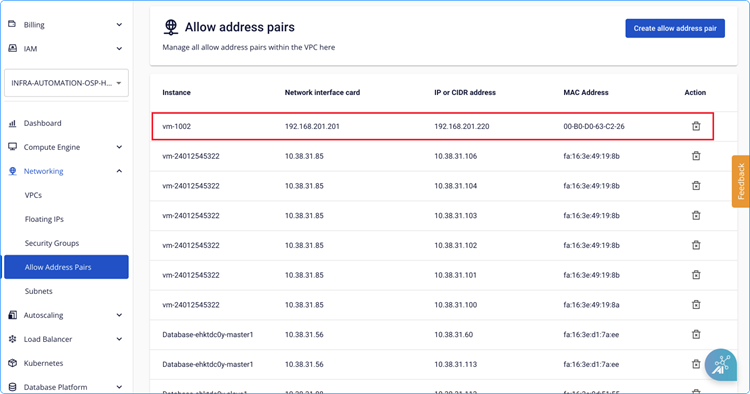Click the 10.38.31.113 IP cell
This screenshot has width=750, height=394.
pos(455,364)
